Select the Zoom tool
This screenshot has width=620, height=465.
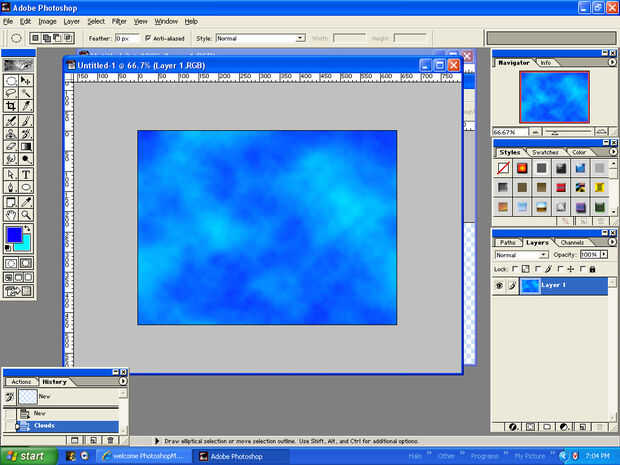coord(26,215)
